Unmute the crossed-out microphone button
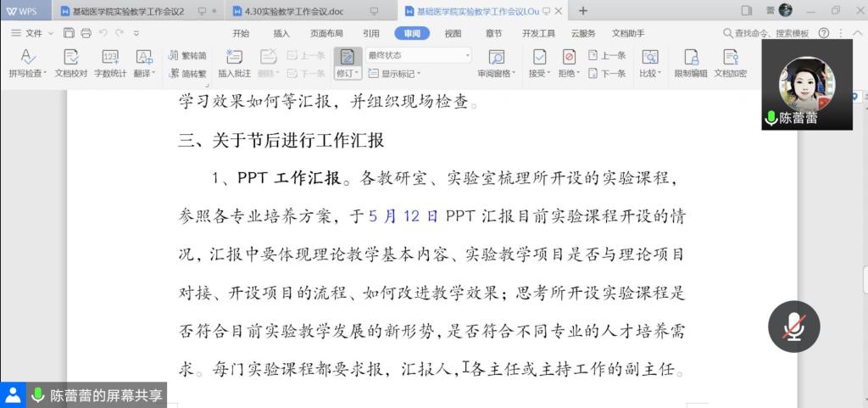Image resolution: width=868 pixels, height=408 pixels. (793, 327)
